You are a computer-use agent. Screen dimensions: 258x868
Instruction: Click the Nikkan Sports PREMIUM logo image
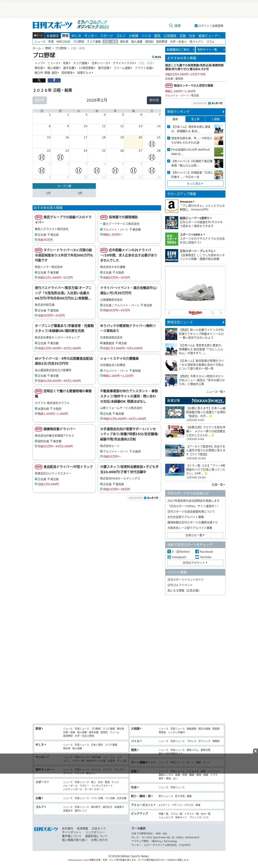172,255
